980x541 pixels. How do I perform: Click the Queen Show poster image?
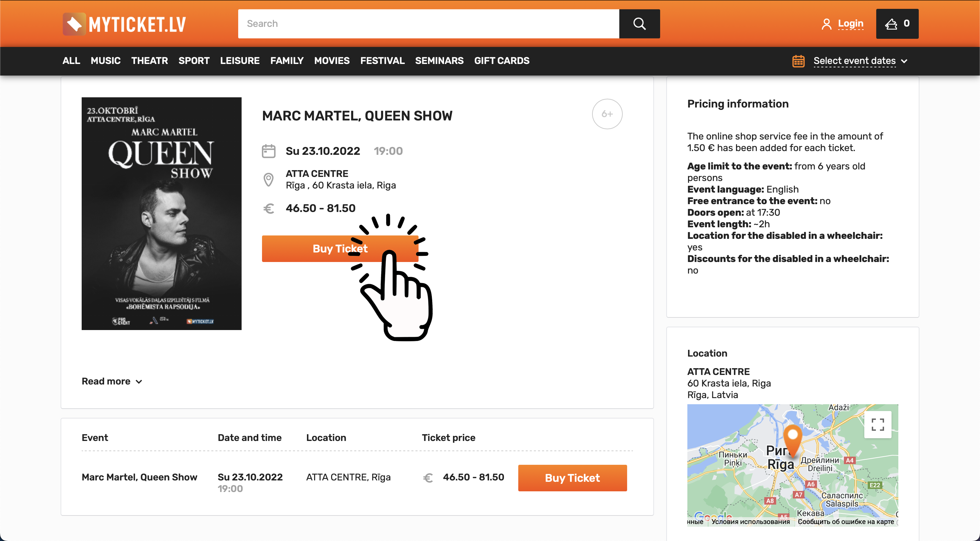tap(161, 213)
